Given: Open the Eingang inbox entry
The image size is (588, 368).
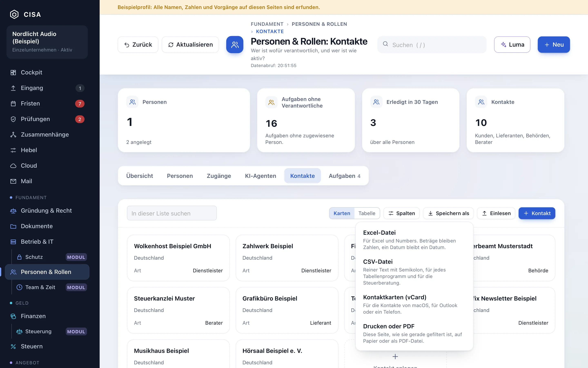Looking at the screenshot, I should (x=47, y=88).
